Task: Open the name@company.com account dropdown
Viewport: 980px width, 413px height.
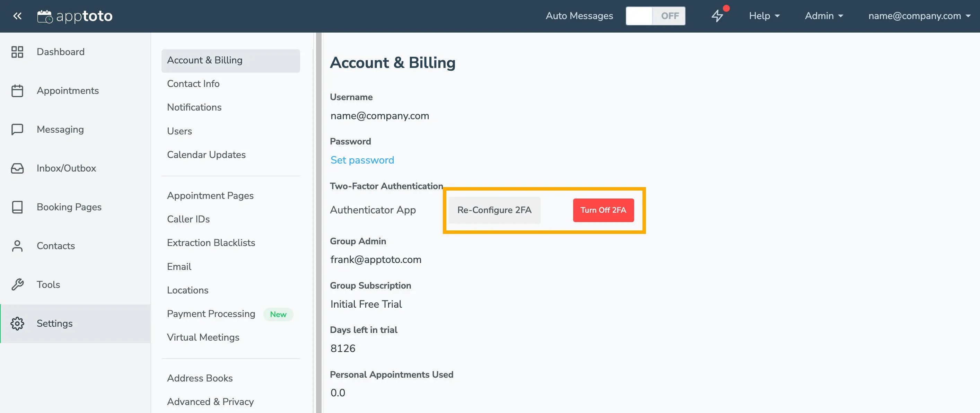Action: (919, 16)
